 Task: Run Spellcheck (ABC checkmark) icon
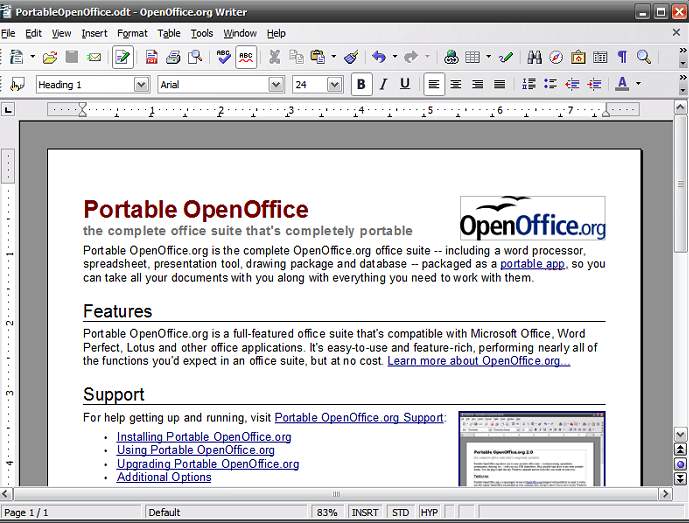point(224,57)
